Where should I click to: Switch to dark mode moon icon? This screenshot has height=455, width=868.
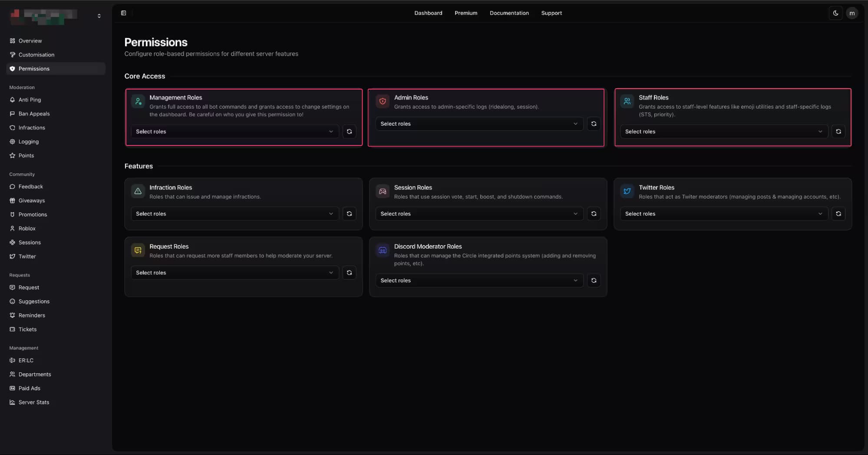(835, 13)
